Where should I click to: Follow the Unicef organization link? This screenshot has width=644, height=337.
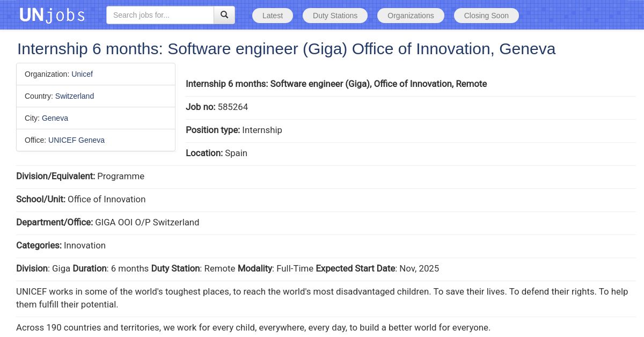pyautogui.click(x=82, y=74)
